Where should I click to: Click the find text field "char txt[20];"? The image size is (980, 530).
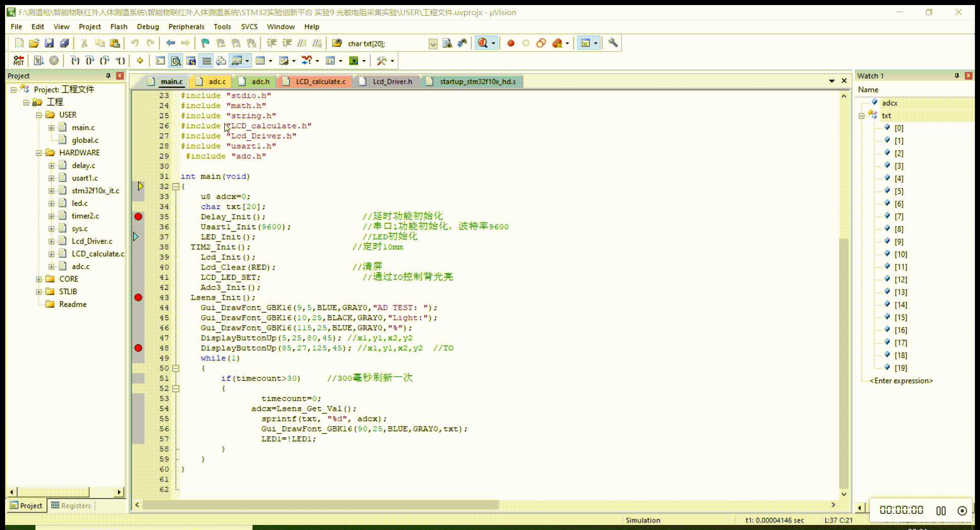[386, 44]
